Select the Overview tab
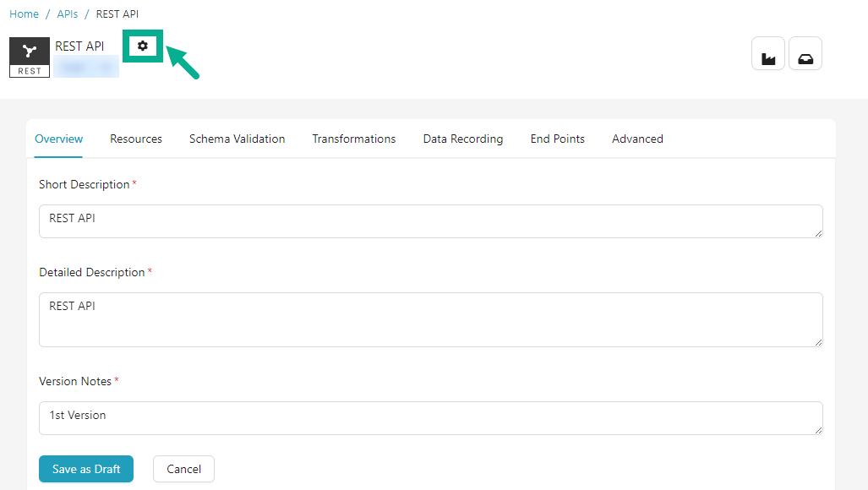Screen dimensions: 868x490 (x=58, y=139)
